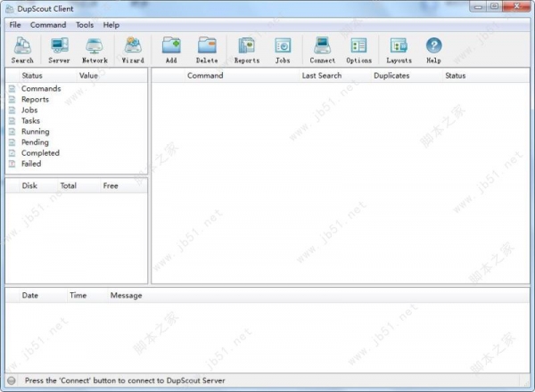Click the icon beside Commands row
535x392 pixels.
point(12,88)
